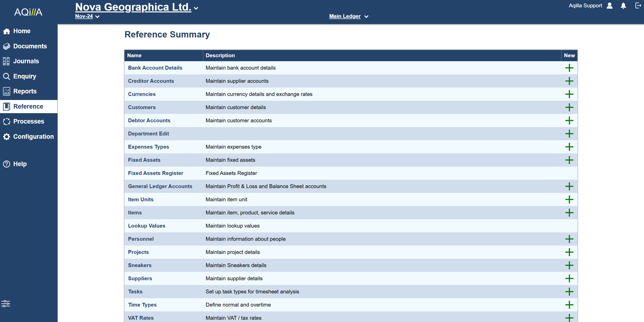The width and height of the screenshot is (644, 322).
Task: Open Journals in the sidebar menu
Action: [x=26, y=61]
